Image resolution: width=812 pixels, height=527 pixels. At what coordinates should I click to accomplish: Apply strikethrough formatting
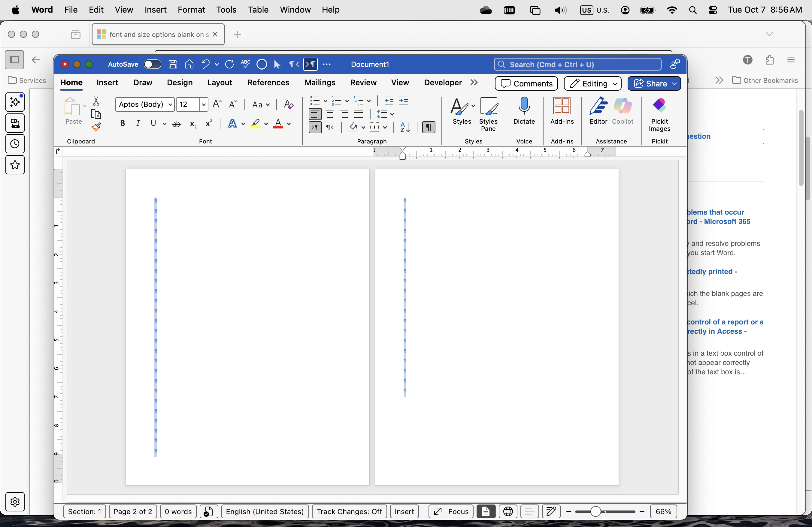click(x=176, y=124)
